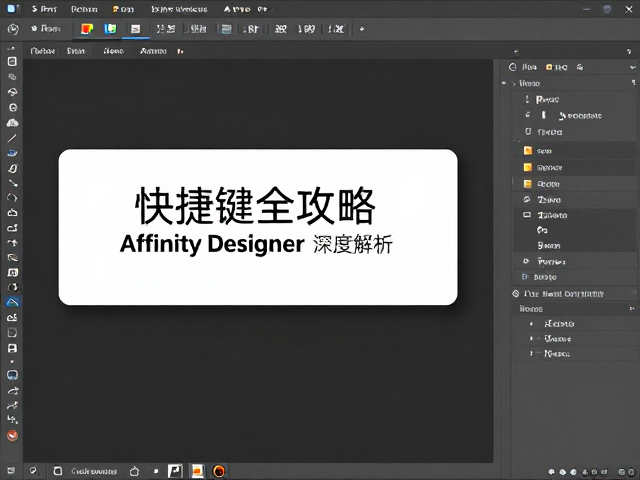
Task: Click the orange round icon in bottom bar
Action: click(219, 471)
